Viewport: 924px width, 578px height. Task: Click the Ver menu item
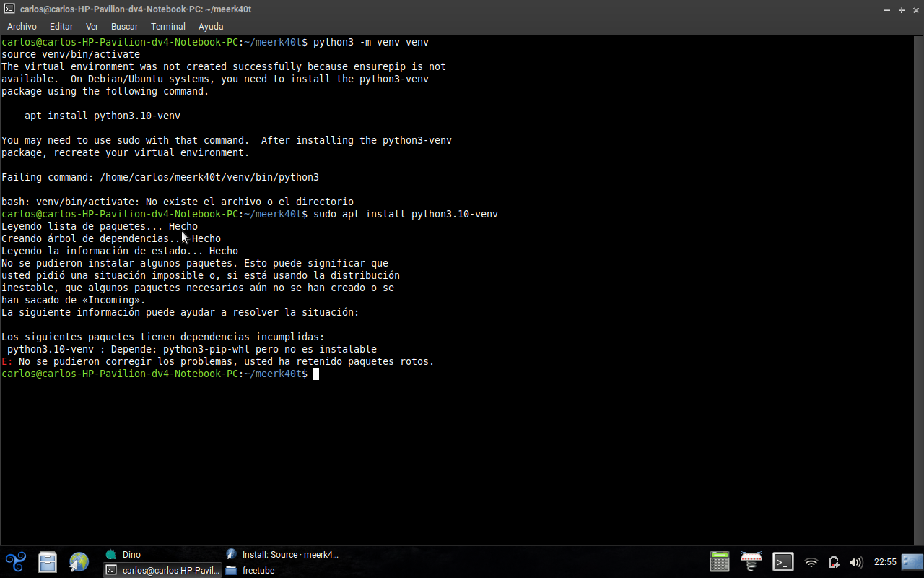tap(92, 27)
